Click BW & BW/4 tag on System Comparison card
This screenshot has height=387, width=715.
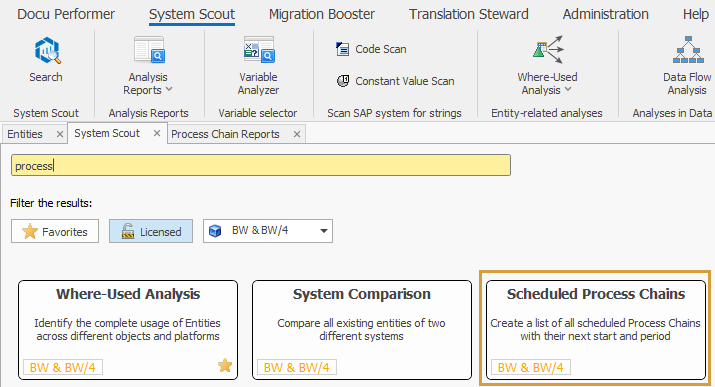(x=297, y=367)
